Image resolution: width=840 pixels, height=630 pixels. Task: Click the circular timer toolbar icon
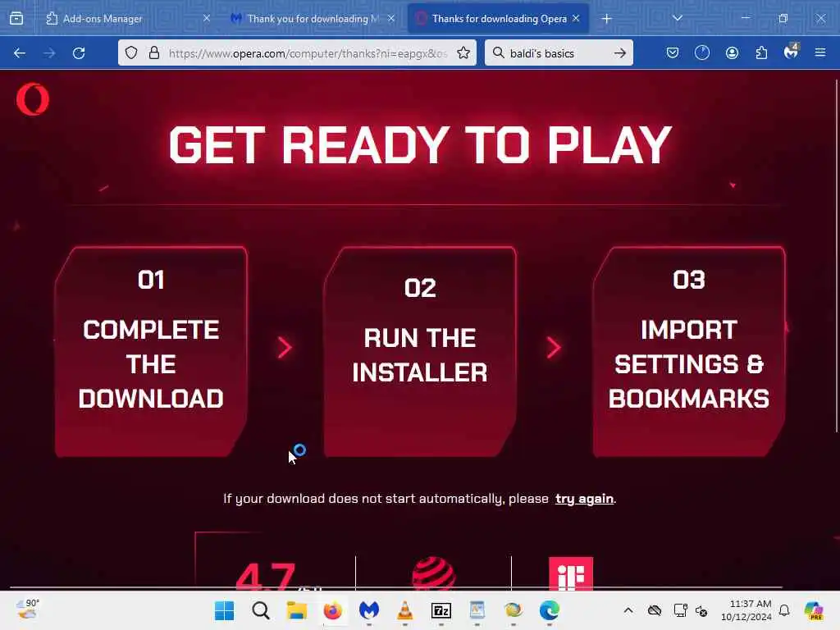(702, 52)
